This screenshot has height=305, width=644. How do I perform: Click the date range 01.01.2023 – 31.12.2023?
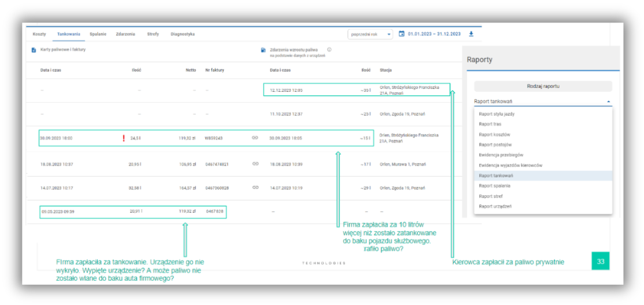coord(434,34)
